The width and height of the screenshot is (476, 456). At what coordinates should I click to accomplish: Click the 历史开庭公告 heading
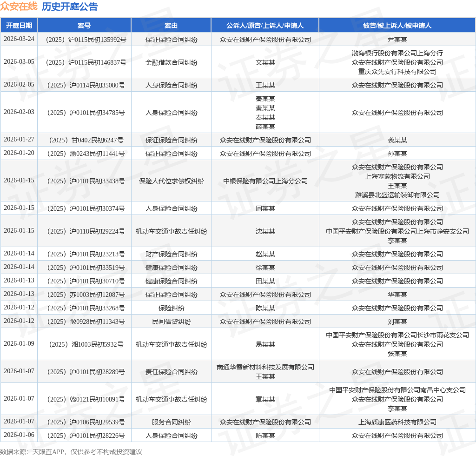coord(70,7)
